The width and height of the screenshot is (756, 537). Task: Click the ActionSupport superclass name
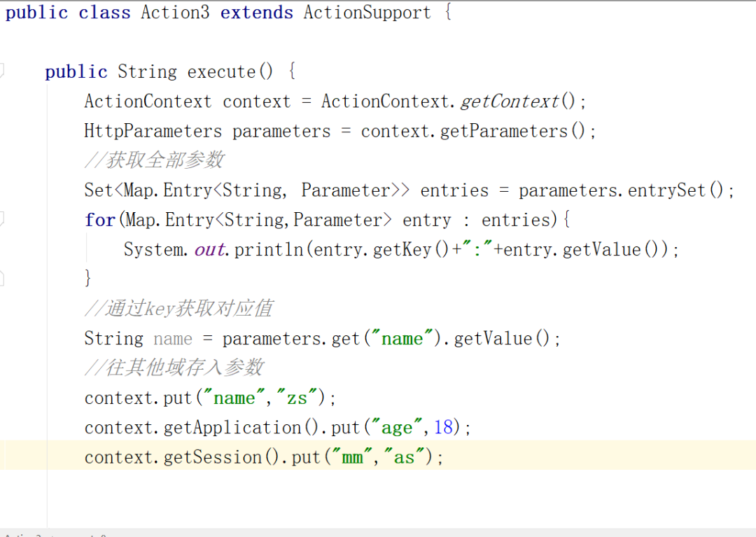[367, 13]
